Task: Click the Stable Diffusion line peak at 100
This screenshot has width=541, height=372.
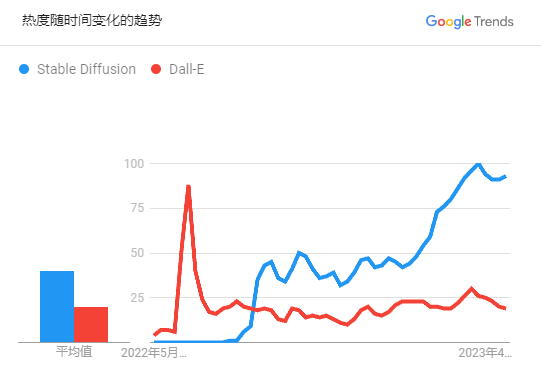Action: 478,164
